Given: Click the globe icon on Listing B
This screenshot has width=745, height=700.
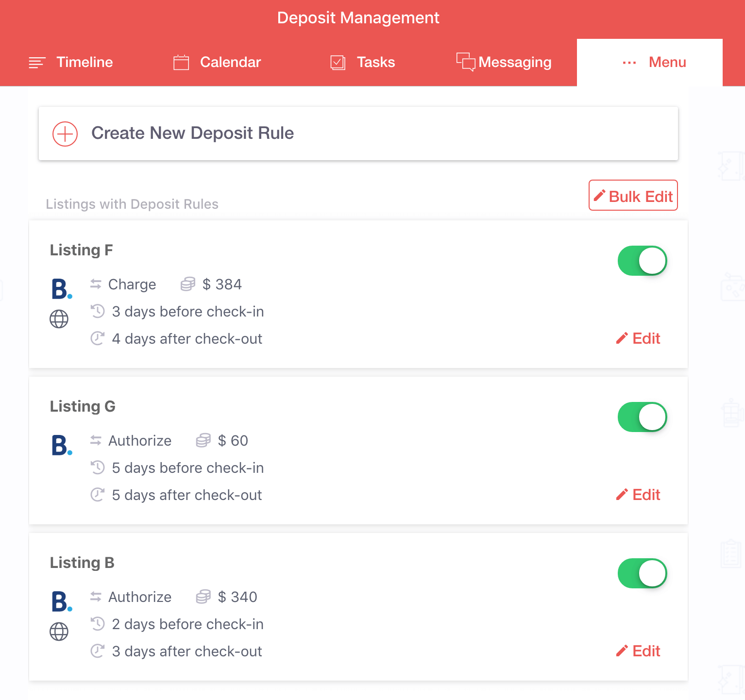Looking at the screenshot, I should (59, 632).
